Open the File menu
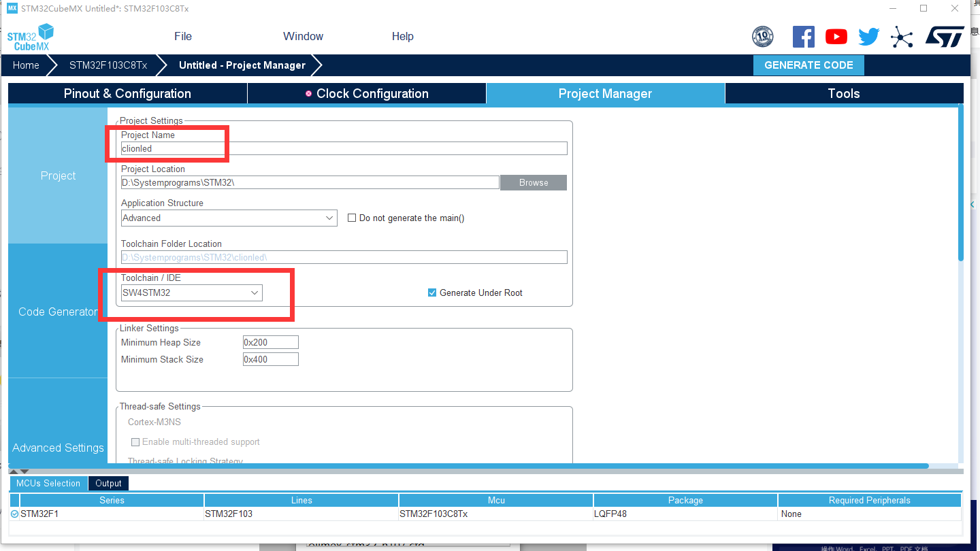The height and width of the screenshot is (551, 980). (x=183, y=37)
